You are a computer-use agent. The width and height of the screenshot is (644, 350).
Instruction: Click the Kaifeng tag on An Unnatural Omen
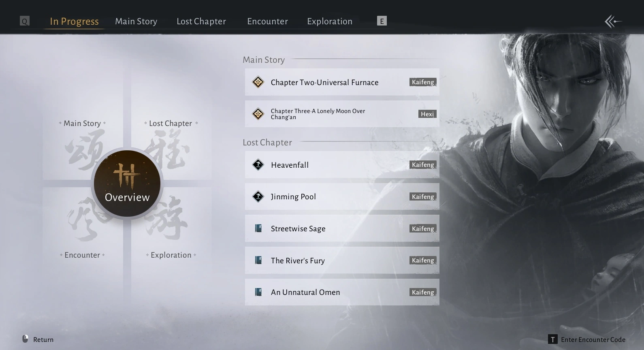(x=423, y=292)
